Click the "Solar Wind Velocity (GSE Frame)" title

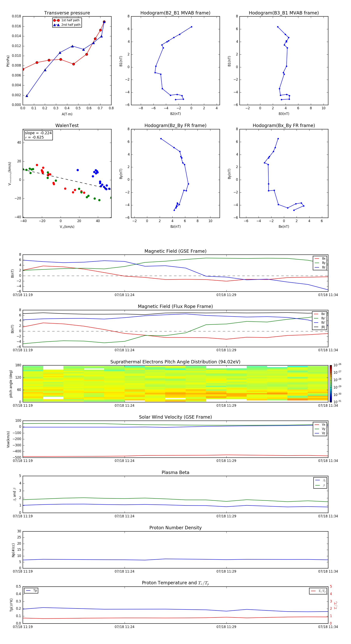[175, 417]
